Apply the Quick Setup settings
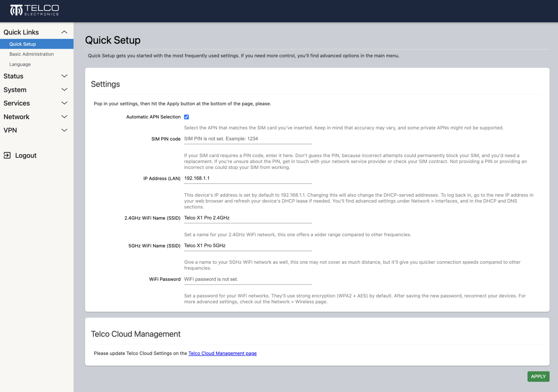The width and height of the screenshot is (558, 392). pyautogui.click(x=538, y=376)
